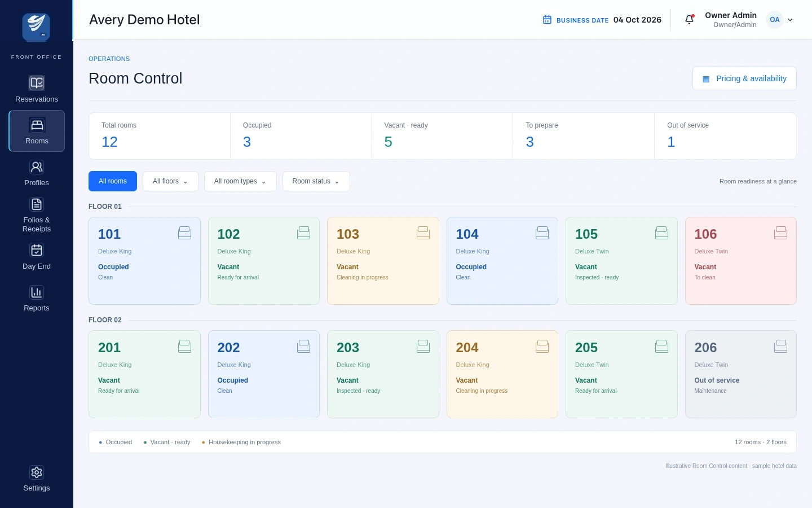Click the FLOOR 02 section heading
812x508 pixels.
[105, 320]
